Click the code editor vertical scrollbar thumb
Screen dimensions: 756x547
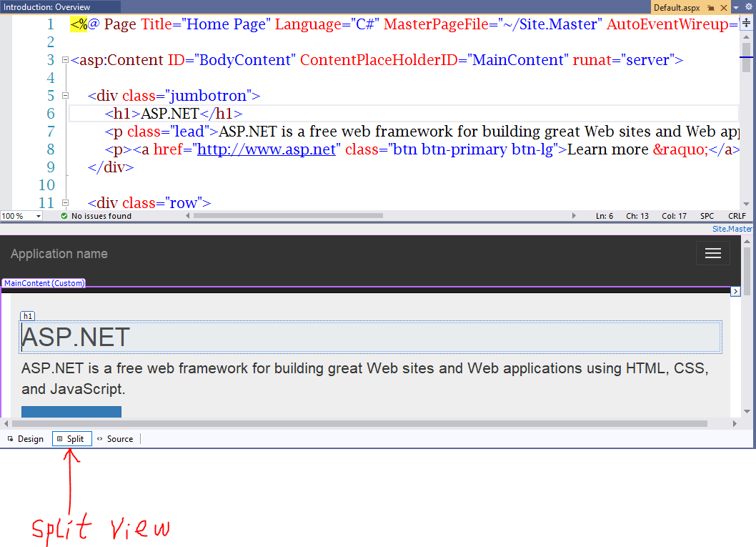[x=747, y=57]
